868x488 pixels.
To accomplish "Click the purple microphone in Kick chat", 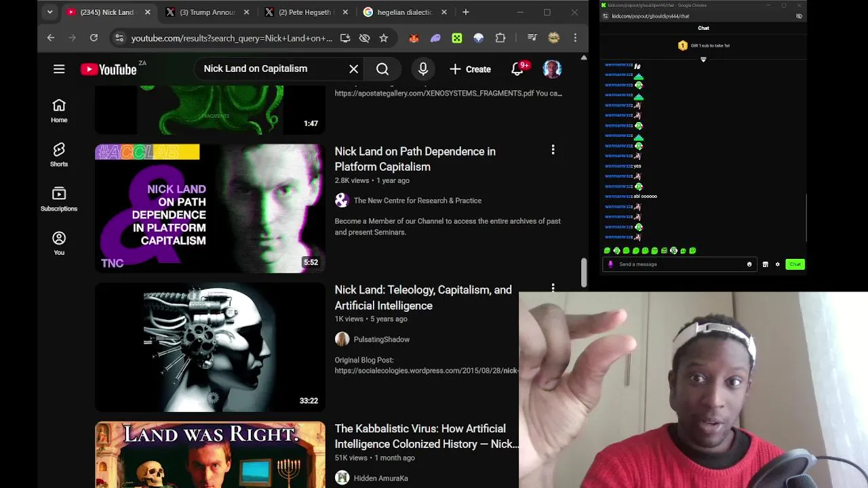I will 610,264.
